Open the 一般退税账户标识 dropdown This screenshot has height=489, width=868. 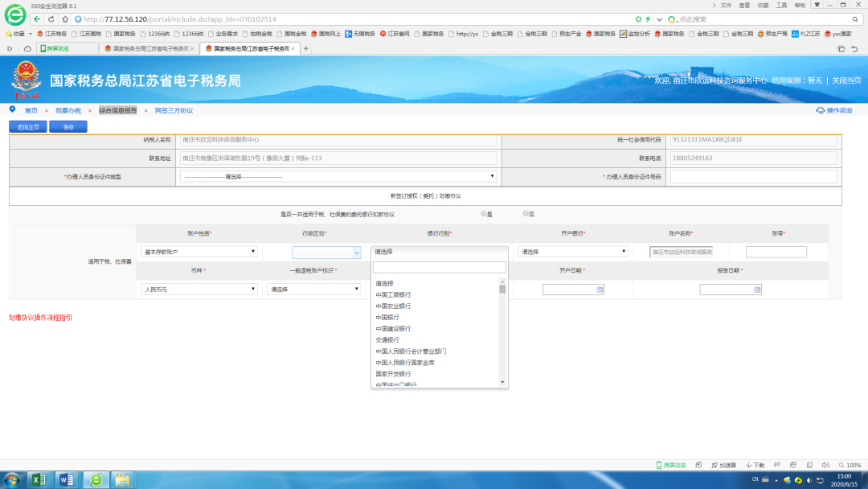tap(314, 289)
